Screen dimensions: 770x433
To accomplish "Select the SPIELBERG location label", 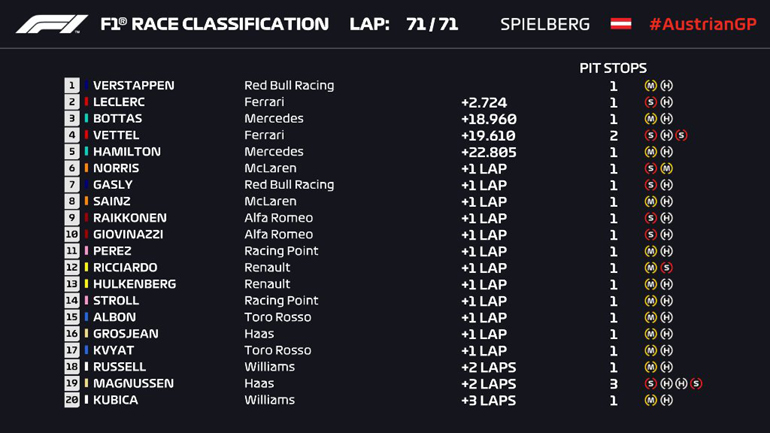I will point(545,24).
